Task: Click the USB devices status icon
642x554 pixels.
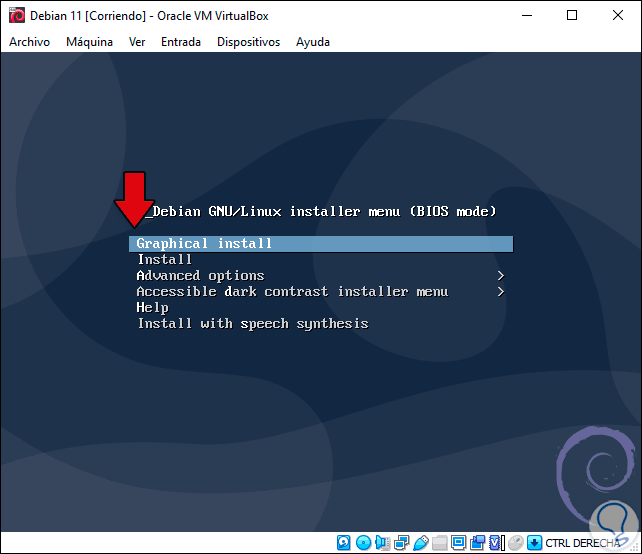Action: pos(421,543)
